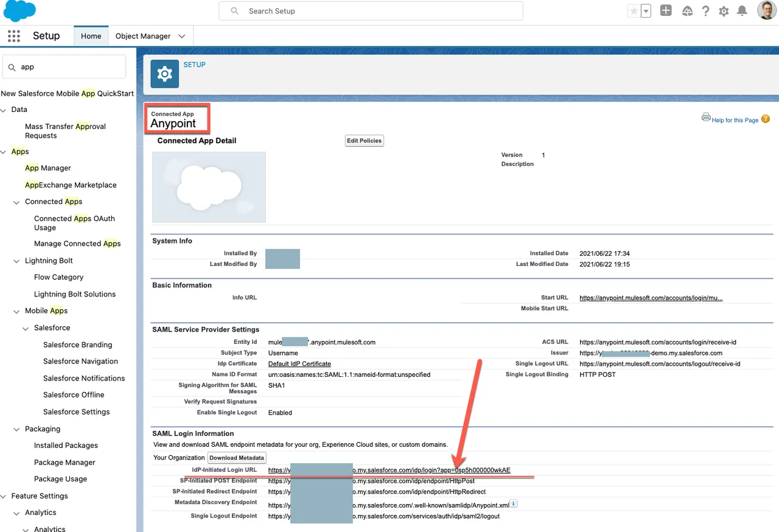Click the printer icon for printable view
Screen dimensions: 779x532
pyautogui.click(x=706, y=117)
